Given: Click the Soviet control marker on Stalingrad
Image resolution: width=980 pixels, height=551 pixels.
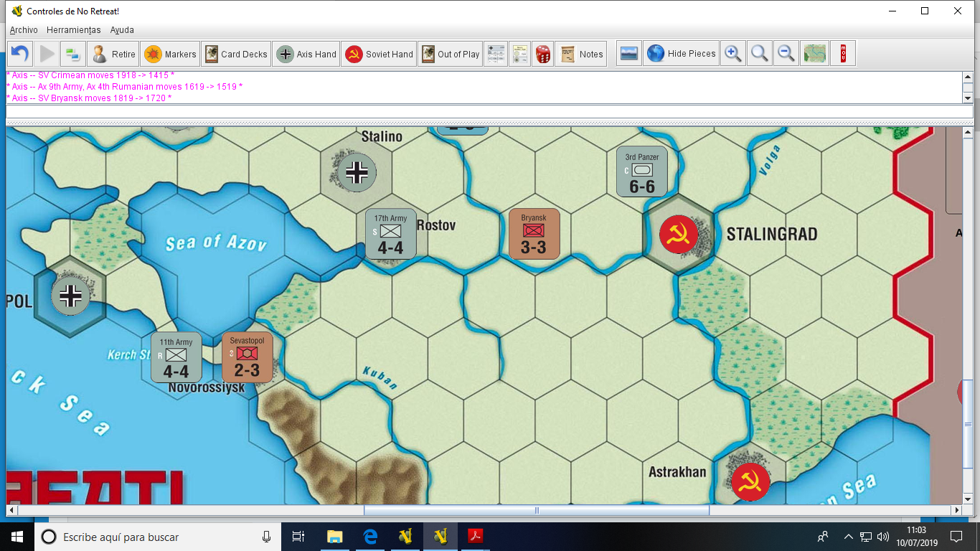Looking at the screenshot, I should (678, 234).
